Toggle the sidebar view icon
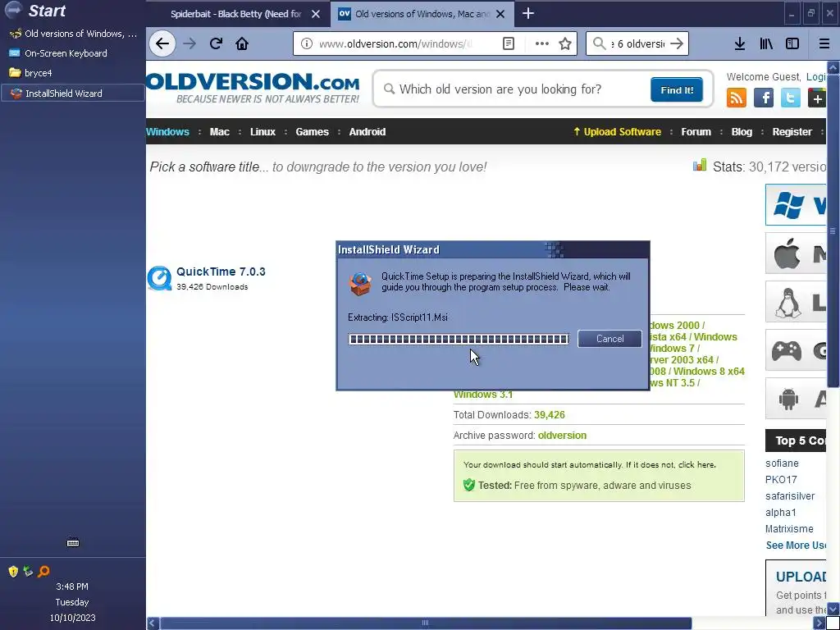The width and height of the screenshot is (840, 630). (x=792, y=43)
